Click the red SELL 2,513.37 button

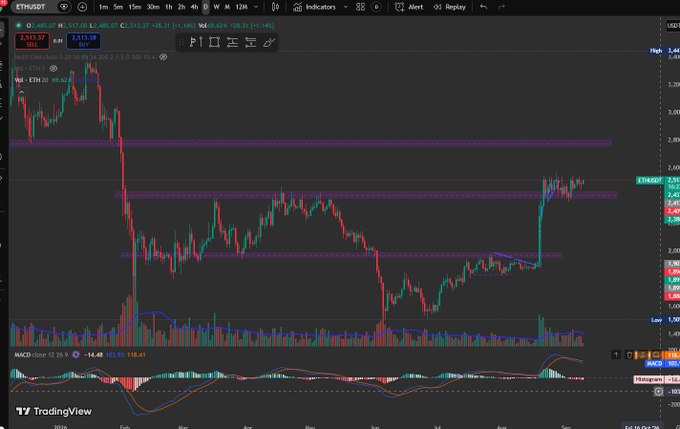32,41
